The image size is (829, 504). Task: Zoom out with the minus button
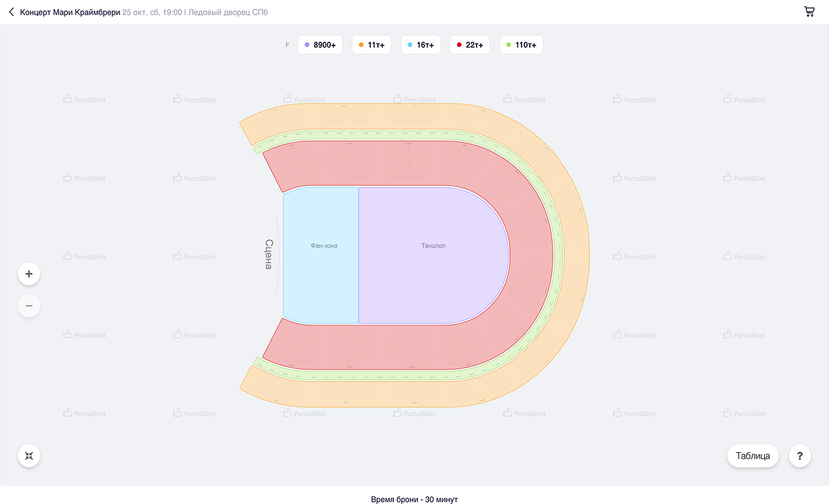29,305
